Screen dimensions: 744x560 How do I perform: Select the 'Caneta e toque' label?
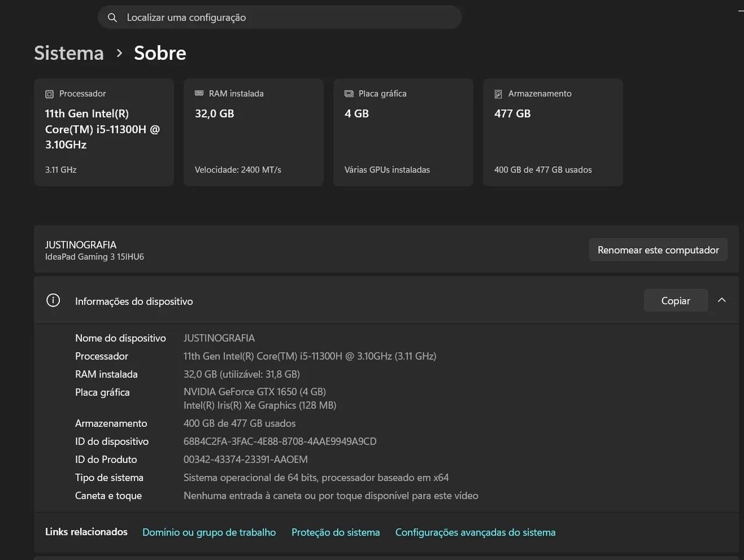[108, 496]
